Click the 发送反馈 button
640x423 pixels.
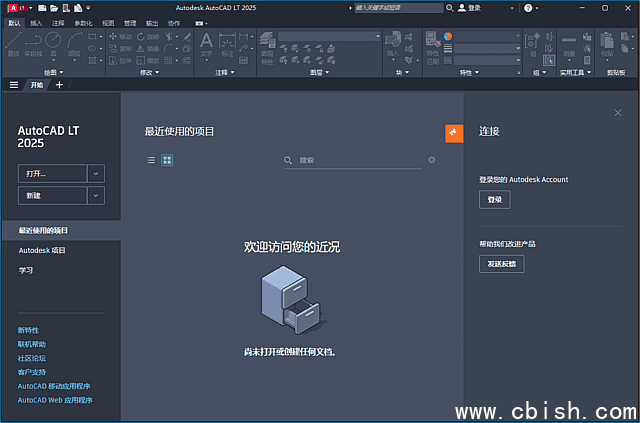pos(502,264)
